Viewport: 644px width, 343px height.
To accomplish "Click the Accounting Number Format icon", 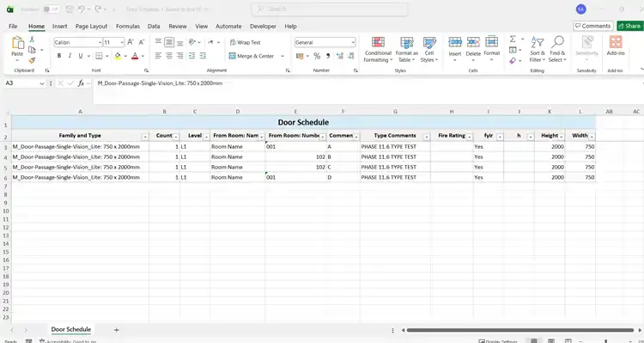I will [300, 56].
